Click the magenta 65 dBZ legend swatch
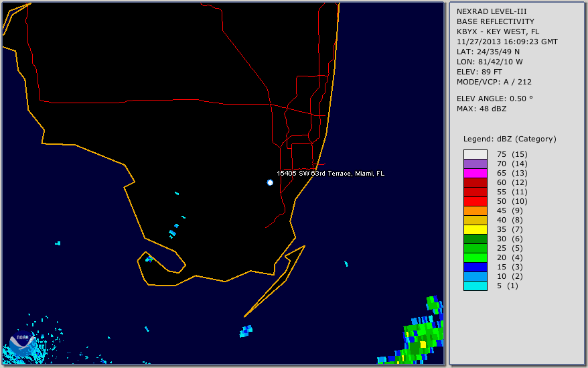 point(475,173)
